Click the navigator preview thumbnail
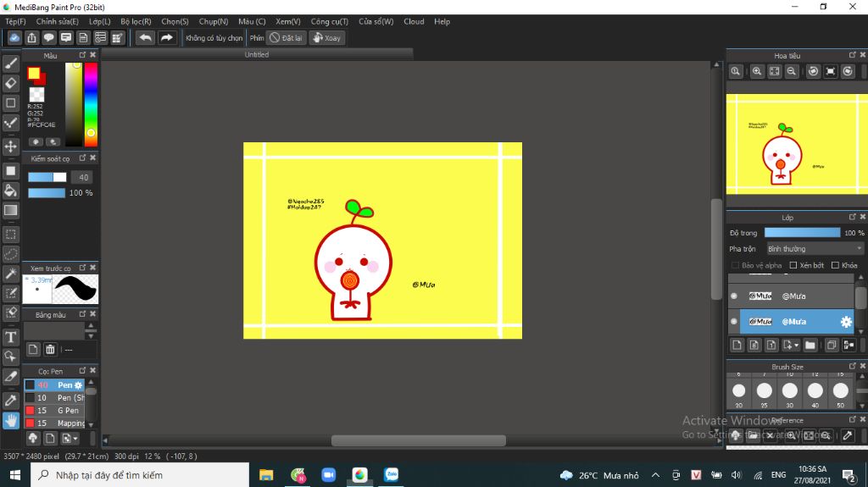This screenshot has height=487, width=868. point(797,144)
